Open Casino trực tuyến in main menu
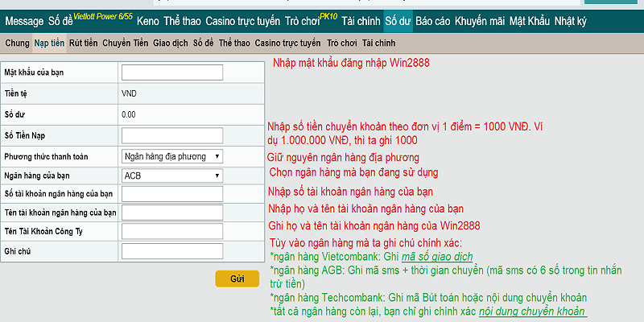The image size is (644, 322). click(x=243, y=22)
